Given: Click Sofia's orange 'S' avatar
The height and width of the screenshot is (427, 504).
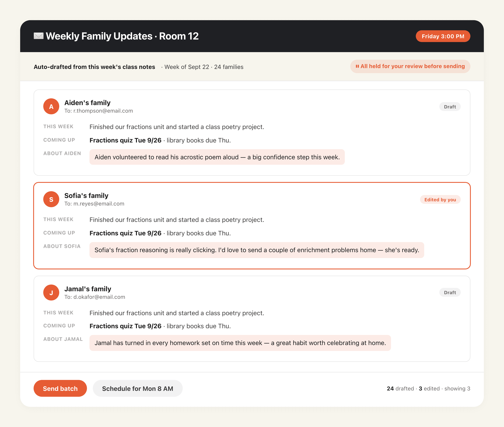Looking at the screenshot, I should tap(51, 199).
